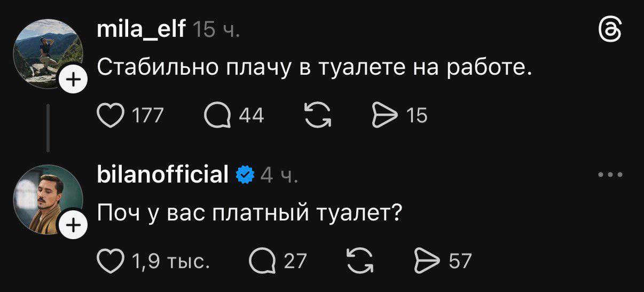Like bilanofficial's reply with heart icon

[x=109, y=261]
